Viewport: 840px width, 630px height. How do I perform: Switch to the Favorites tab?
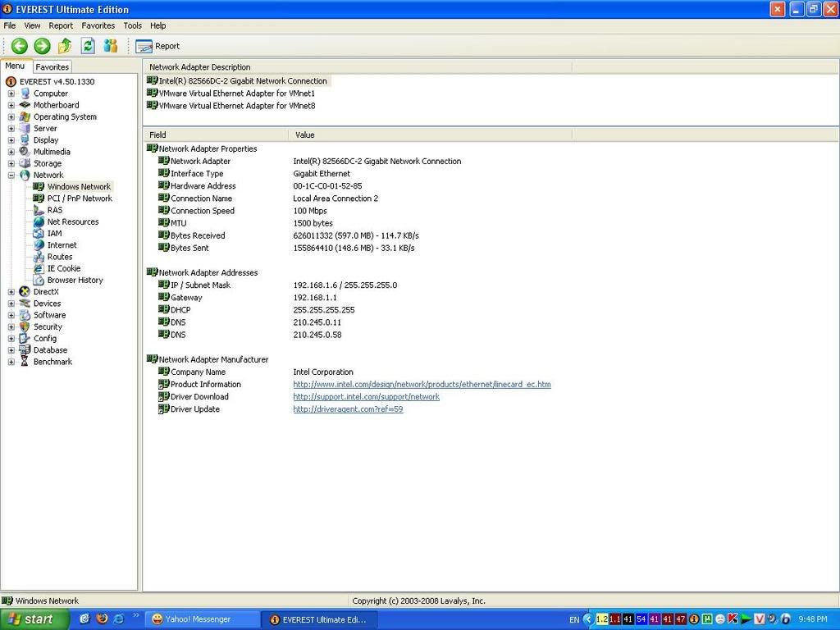(x=52, y=67)
